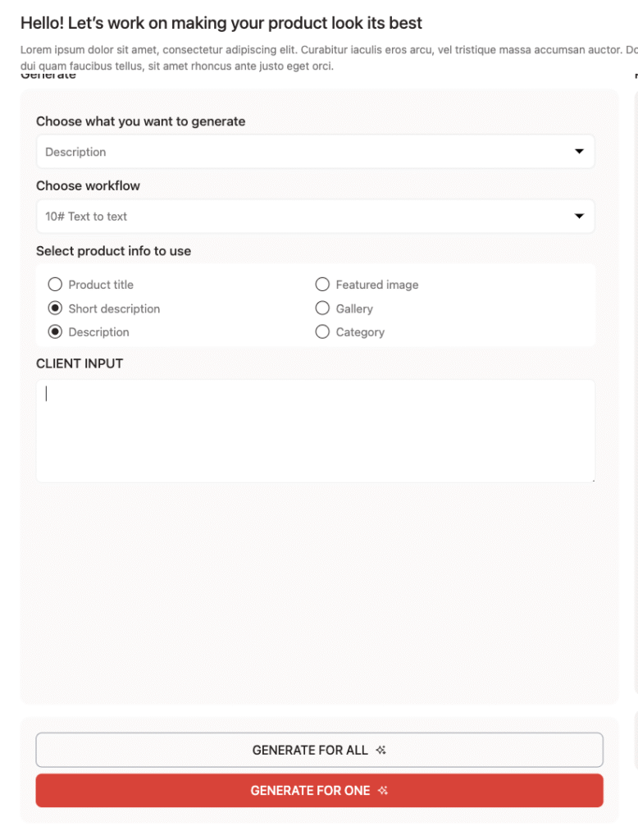
Task: Select the Gallery radio button
Action: (x=322, y=308)
